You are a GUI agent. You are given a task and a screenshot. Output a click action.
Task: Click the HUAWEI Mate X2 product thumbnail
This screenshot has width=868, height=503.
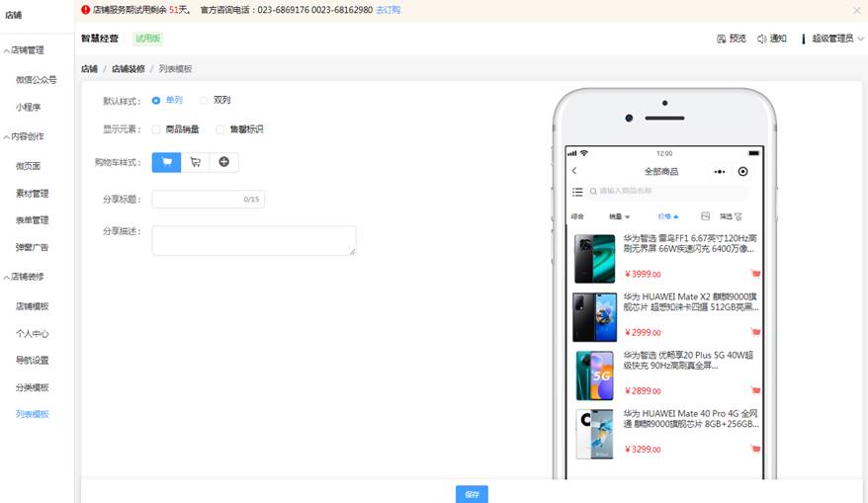click(594, 317)
